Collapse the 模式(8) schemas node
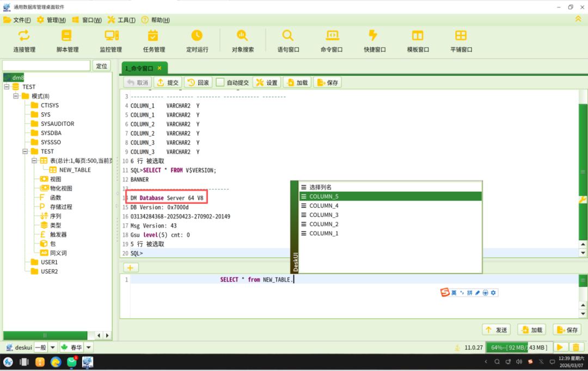Image resolution: width=588 pixels, height=371 pixels. point(16,96)
